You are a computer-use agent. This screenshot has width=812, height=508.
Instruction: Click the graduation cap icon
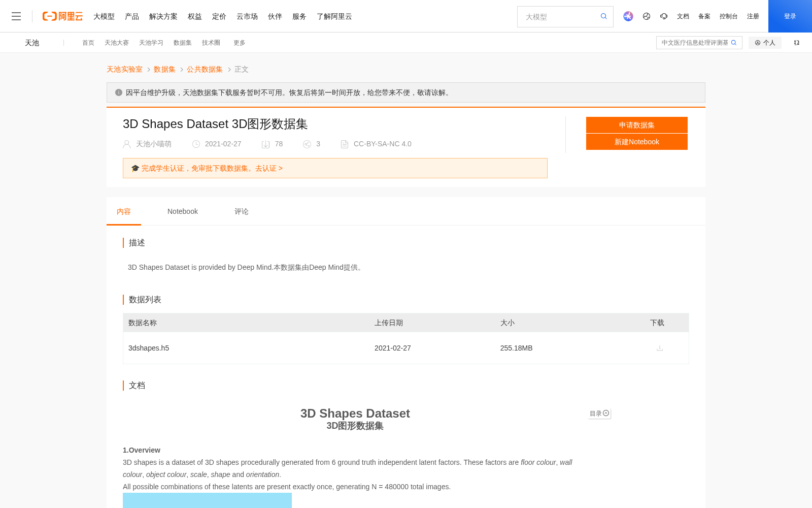pos(135,168)
